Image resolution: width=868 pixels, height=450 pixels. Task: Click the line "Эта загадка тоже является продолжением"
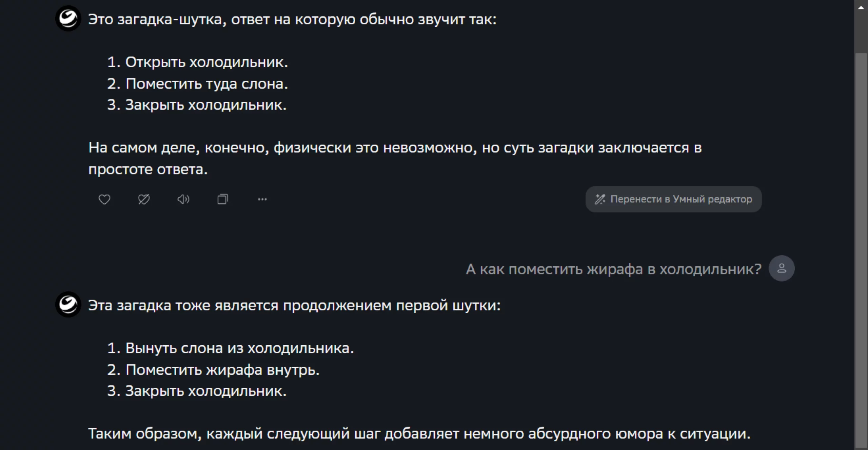pyautogui.click(x=294, y=305)
